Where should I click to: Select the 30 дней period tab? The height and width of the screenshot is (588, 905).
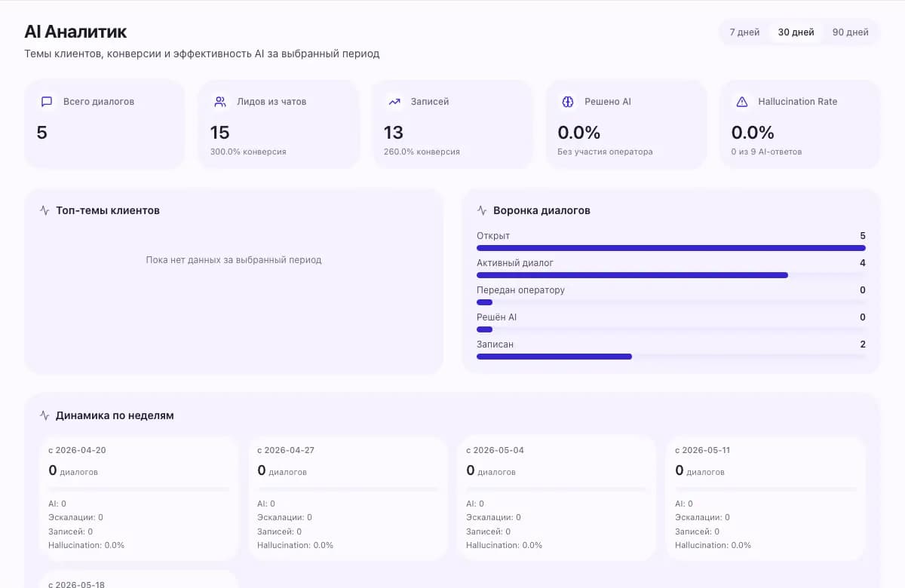[796, 32]
